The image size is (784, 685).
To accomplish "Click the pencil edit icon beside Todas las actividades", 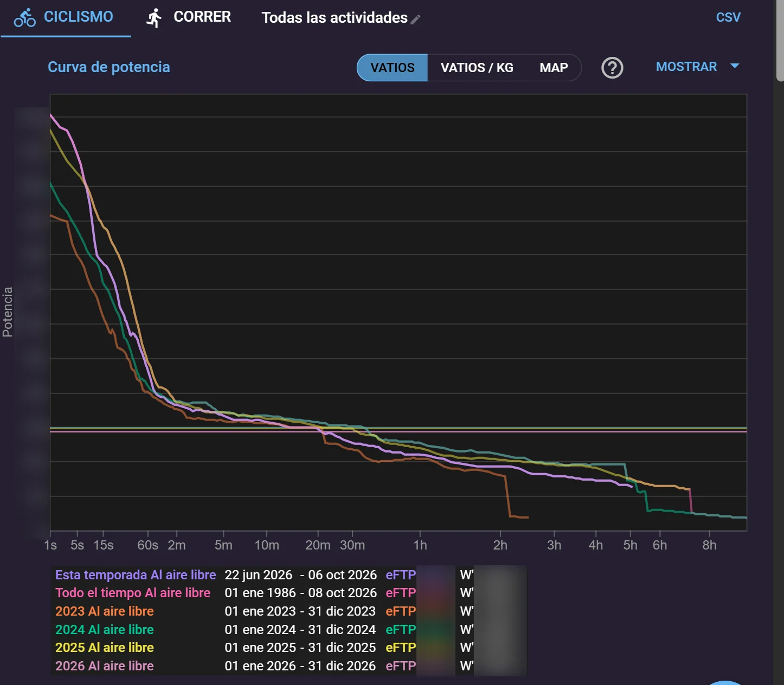I will pos(416,20).
